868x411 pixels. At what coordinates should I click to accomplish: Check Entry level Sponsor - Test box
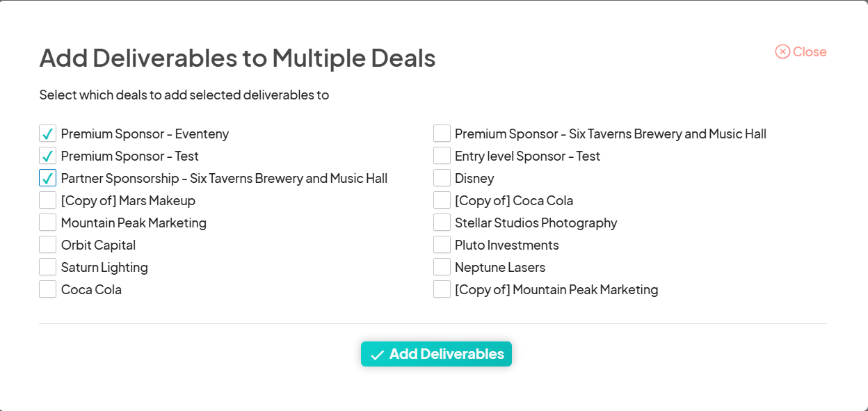442,156
